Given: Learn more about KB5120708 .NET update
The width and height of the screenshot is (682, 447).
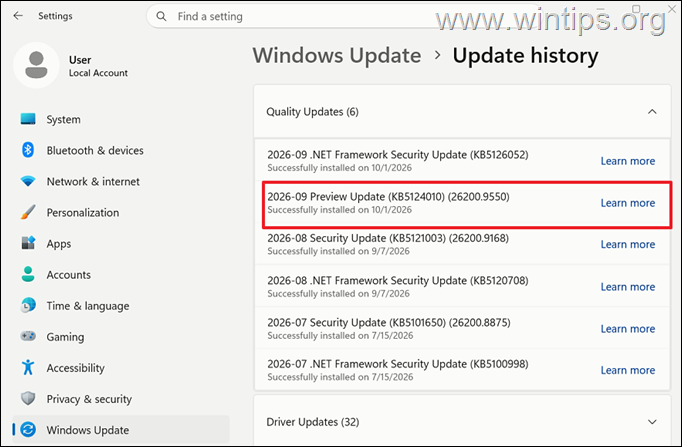Looking at the screenshot, I should pyautogui.click(x=628, y=287).
